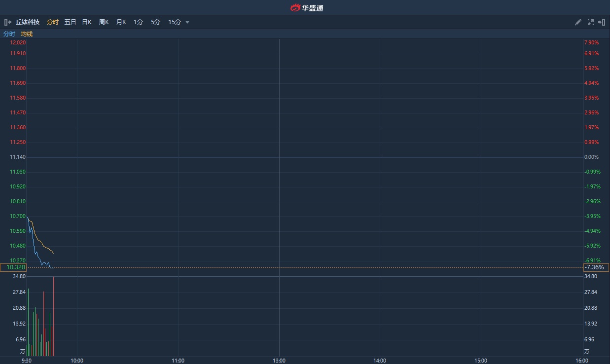Viewport: 610px width, 364px height.
Task: Open the 月K monthly candlestick tab
Action: [121, 22]
